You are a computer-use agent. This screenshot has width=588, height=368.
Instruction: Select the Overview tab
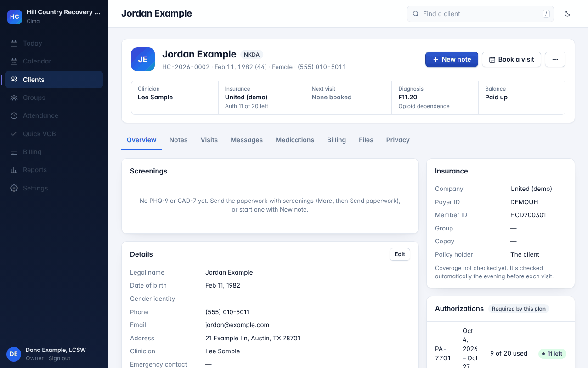141,140
